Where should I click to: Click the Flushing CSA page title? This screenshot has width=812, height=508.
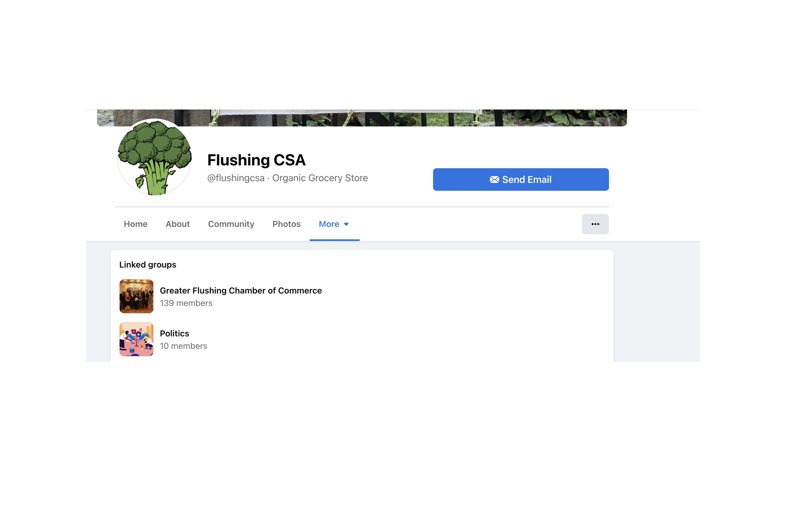point(256,160)
